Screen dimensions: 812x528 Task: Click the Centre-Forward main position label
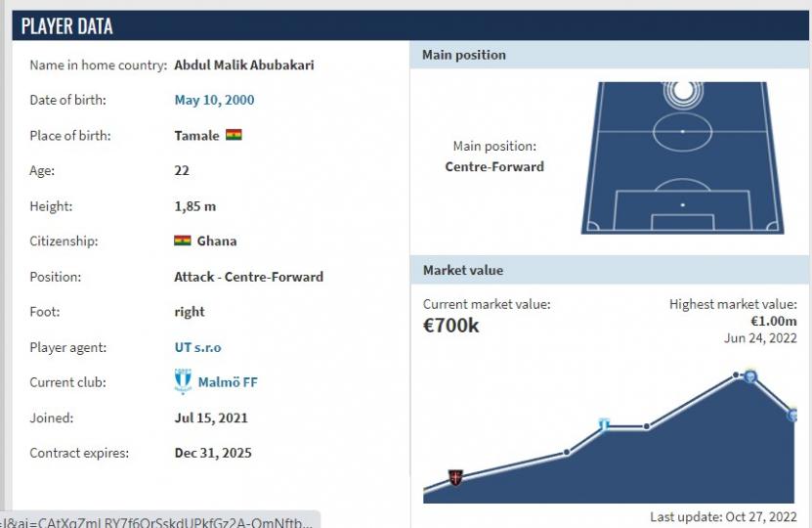[494, 167]
